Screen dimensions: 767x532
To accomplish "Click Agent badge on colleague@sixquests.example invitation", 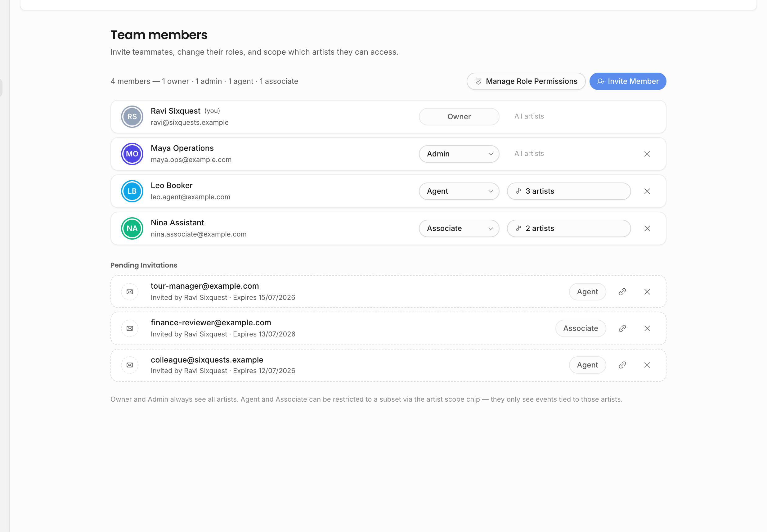I will point(587,365).
